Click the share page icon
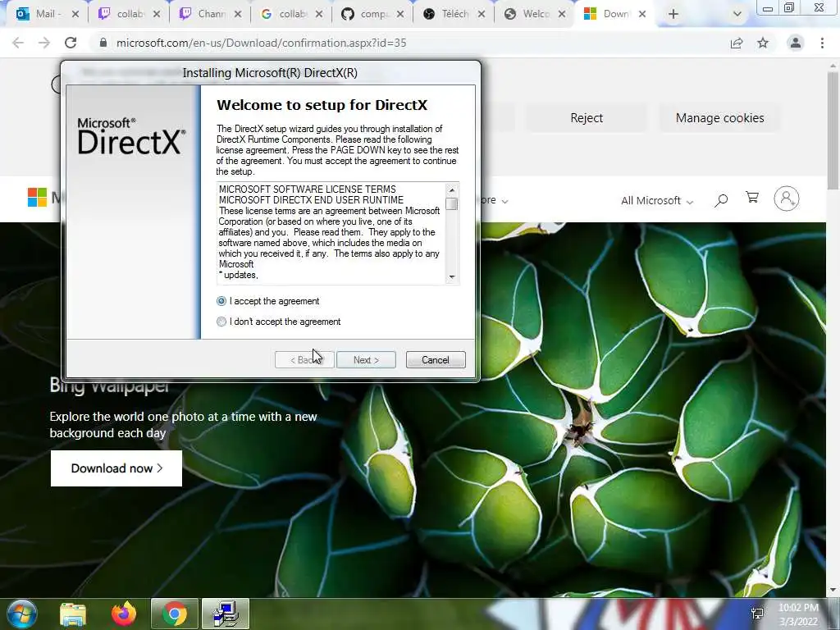Screen dimensions: 840x630 pos(737,43)
